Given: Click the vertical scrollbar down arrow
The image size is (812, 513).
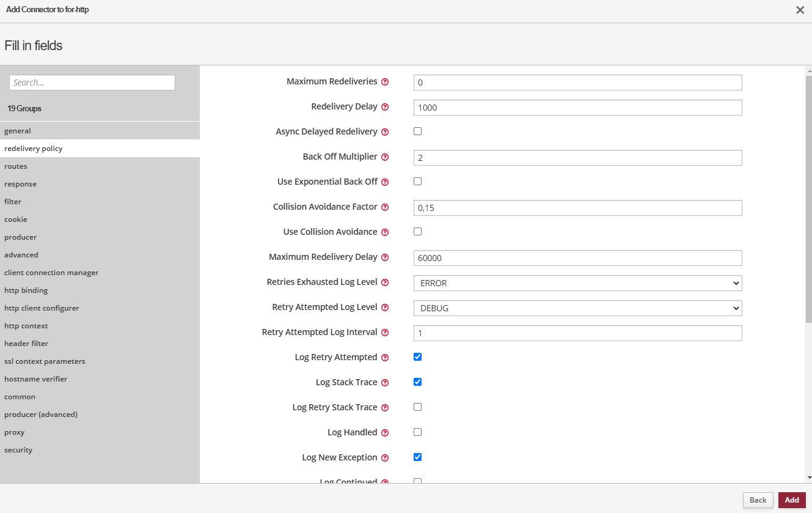Looking at the screenshot, I should tap(809, 478).
